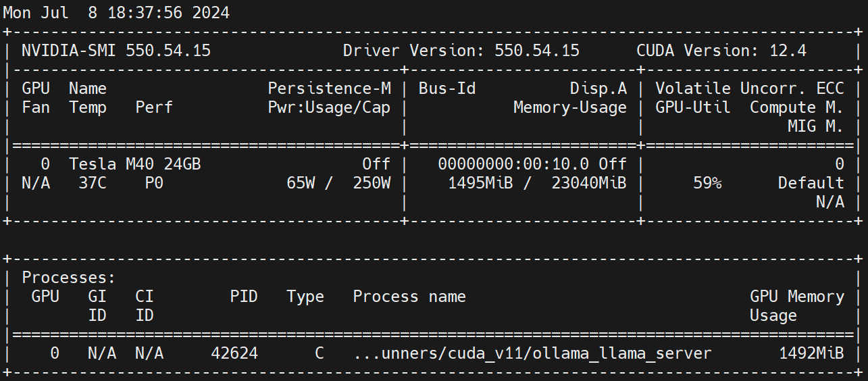Click the 'Fan' column header
Image resolution: width=868 pixels, height=381 pixels.
point(36,107)
